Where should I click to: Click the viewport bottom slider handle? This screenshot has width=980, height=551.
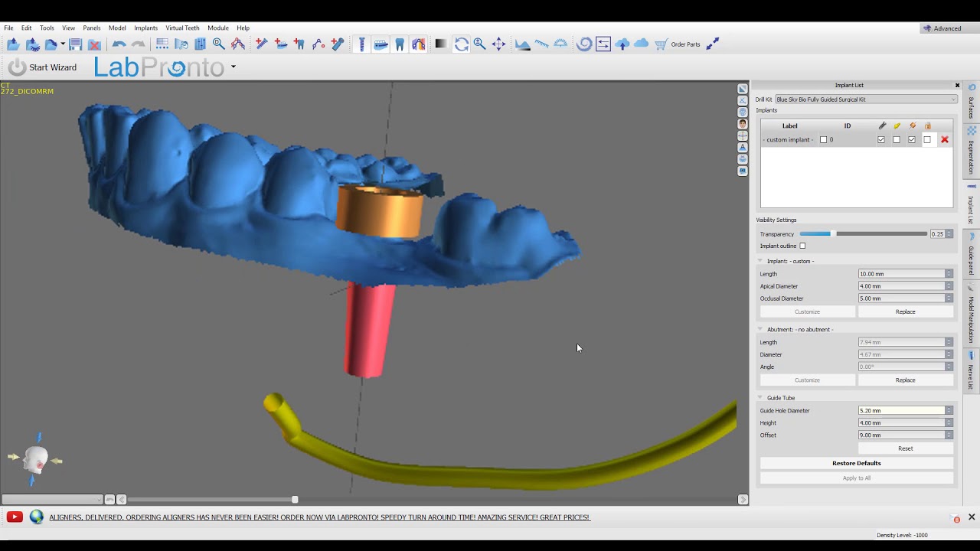(x=295, y=500)
